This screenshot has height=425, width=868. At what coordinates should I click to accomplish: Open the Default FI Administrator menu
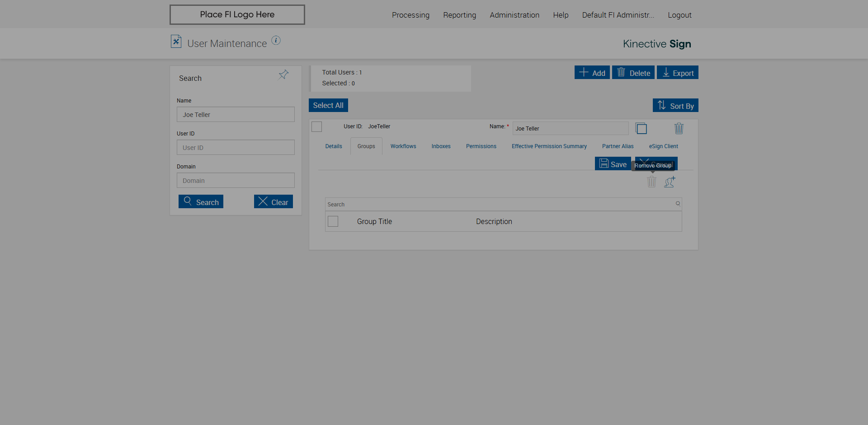pos(618,15)
